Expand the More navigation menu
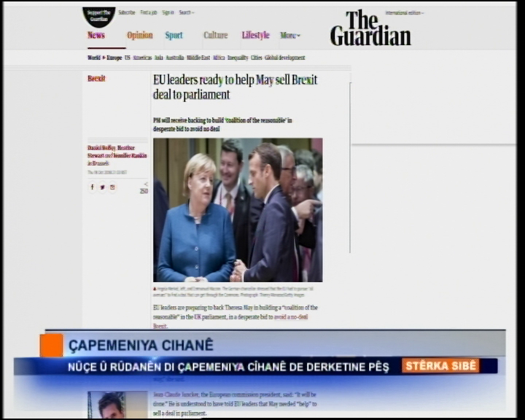525x420 pixels. pyautogui.click(x=290, y=35)
